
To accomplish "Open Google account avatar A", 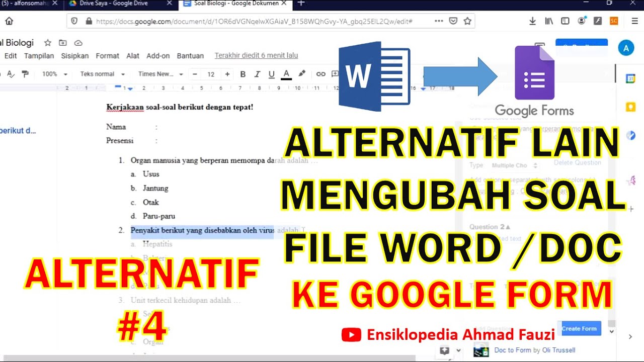I will coord(626,48).
